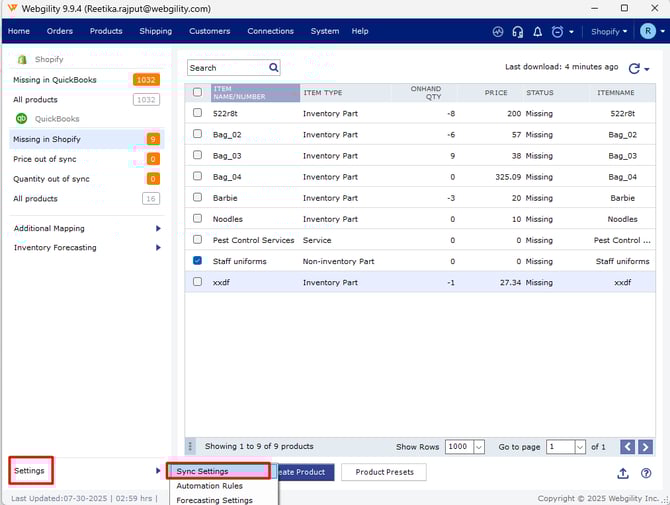Open the activity monitor icon in header

click(498, 32)
